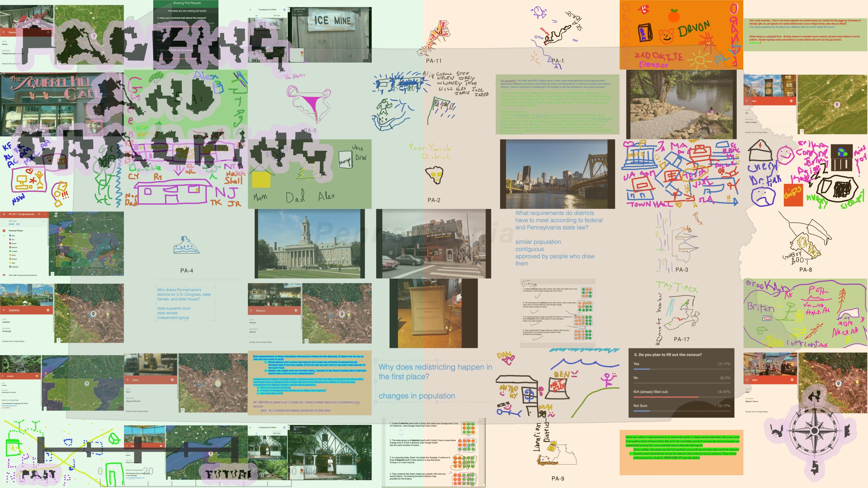Select Devon in the Personal Places list

pos(13,243)
